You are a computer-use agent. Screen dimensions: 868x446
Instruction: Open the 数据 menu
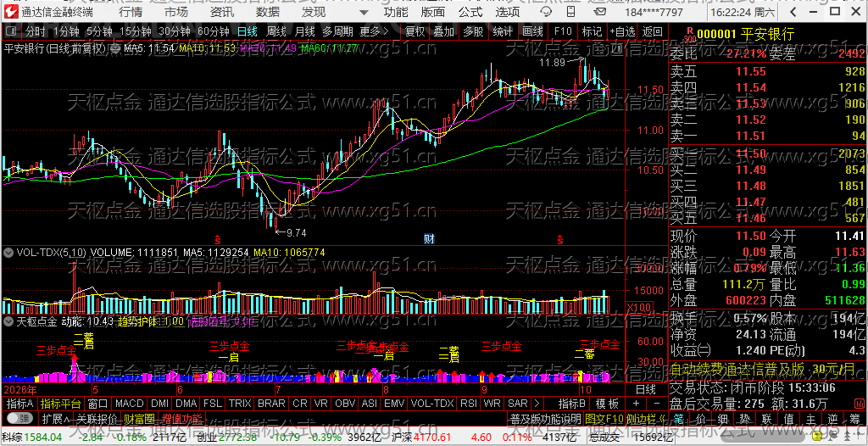point(268,12)
